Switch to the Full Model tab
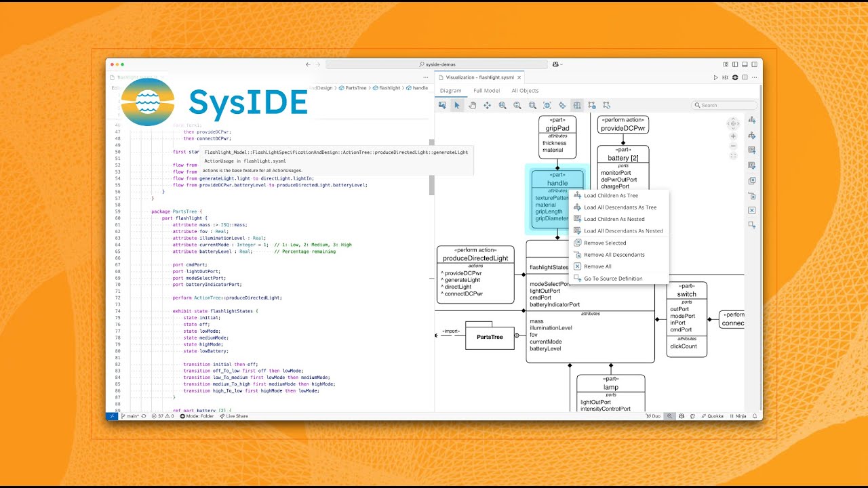Screen dimensions: 868x488 click(x=486, y=91)
